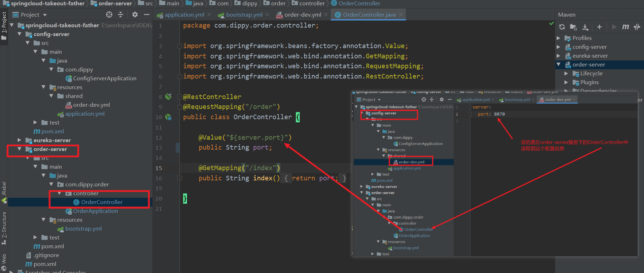The height and width of the screenshot is (273, 644).
Task: Collapse the com.dippy.order package node
Action: 51,184
